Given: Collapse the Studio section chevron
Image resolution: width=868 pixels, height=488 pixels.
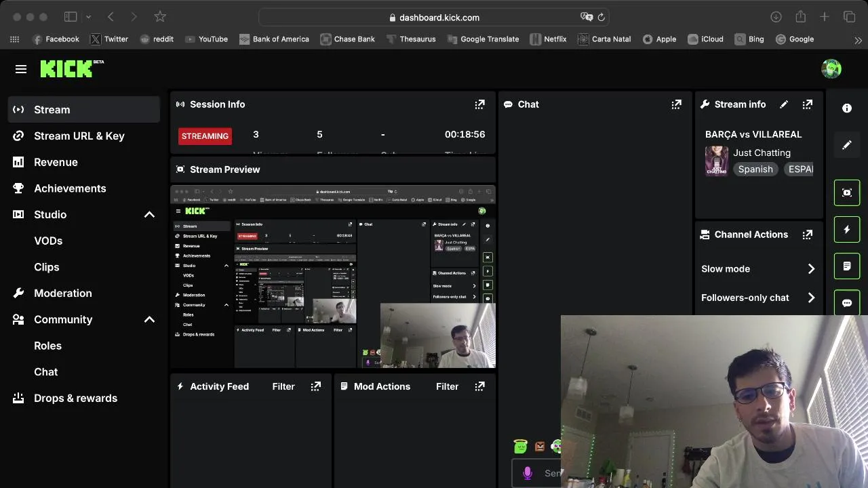Looking at the screenshot, I should [x=149, y=215].
